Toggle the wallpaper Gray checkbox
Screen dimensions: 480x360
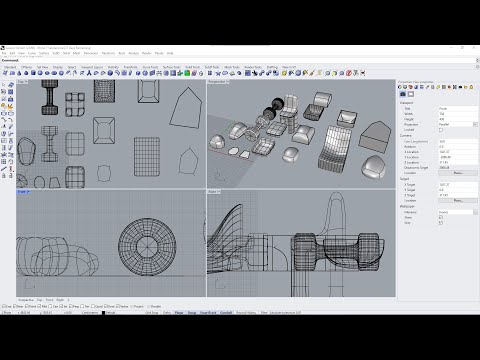441,223
